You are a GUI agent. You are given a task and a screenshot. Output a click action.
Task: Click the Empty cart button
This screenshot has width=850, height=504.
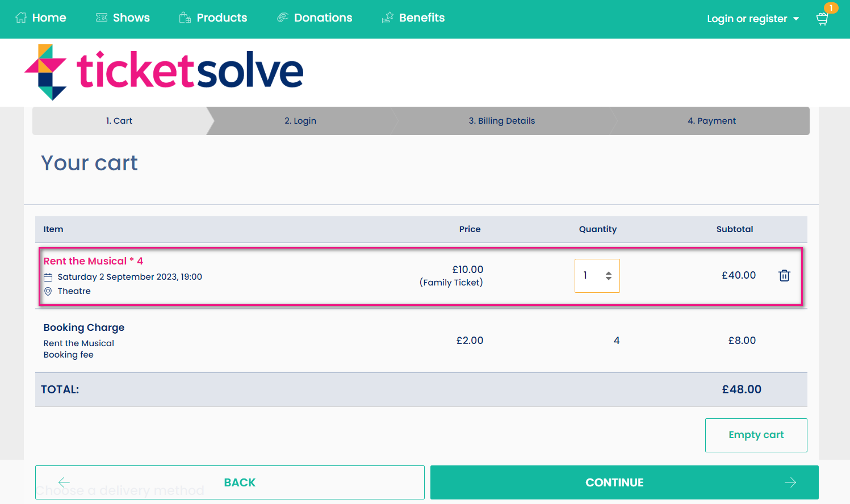[756, 435]
